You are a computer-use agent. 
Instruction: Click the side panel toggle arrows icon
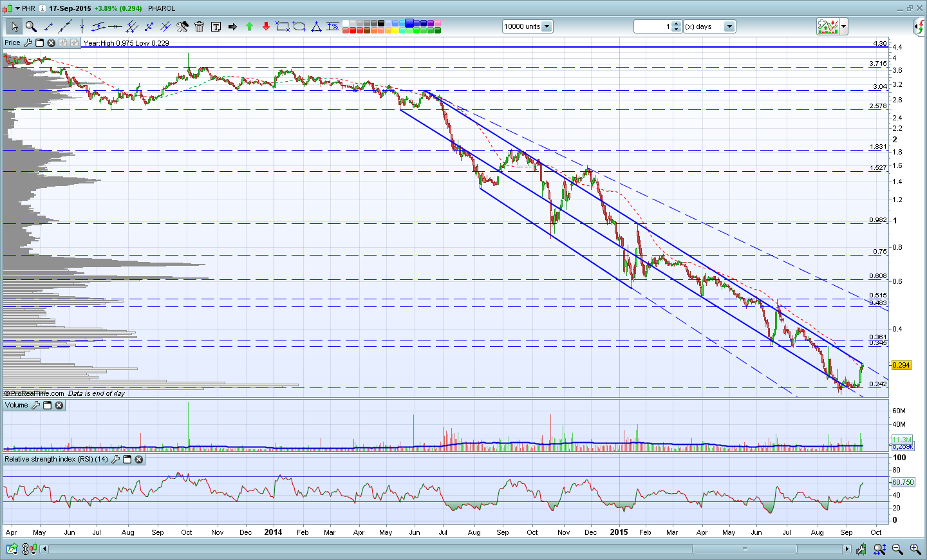click(919, 26)
